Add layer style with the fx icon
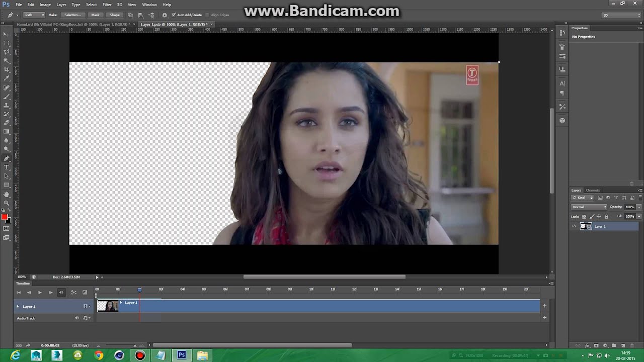Image resolution: width=644 pixels, height=362 pixels. click(x=587, y=346)
